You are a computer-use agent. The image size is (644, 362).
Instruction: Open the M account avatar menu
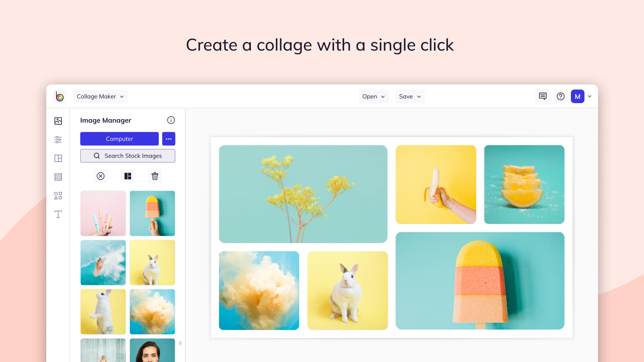click(x=578, y=97)
